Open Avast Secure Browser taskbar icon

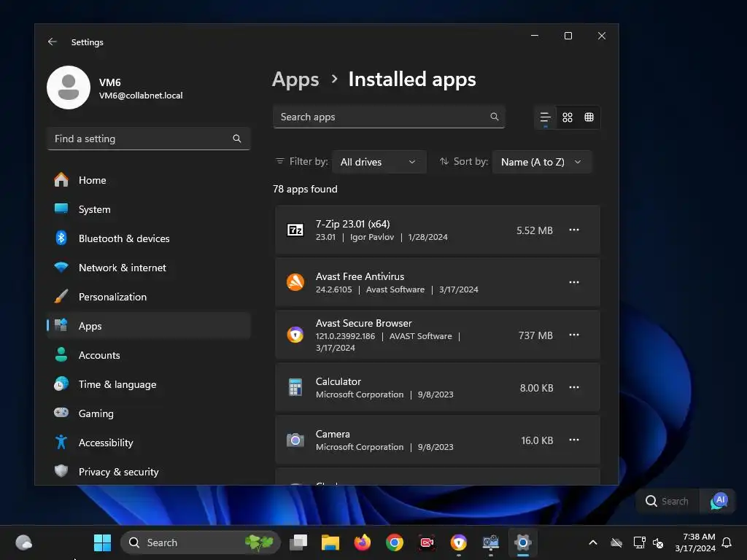pyautogui.click(x=458, y=542)
